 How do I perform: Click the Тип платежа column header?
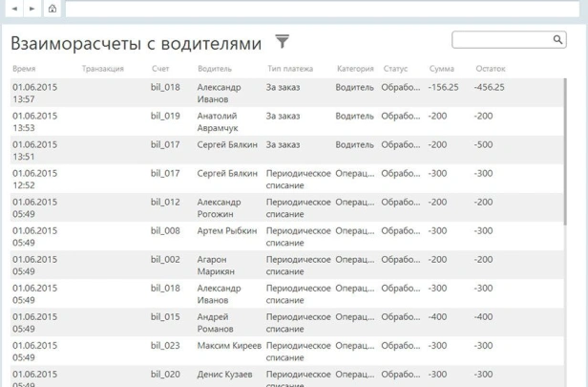[290, 69]
